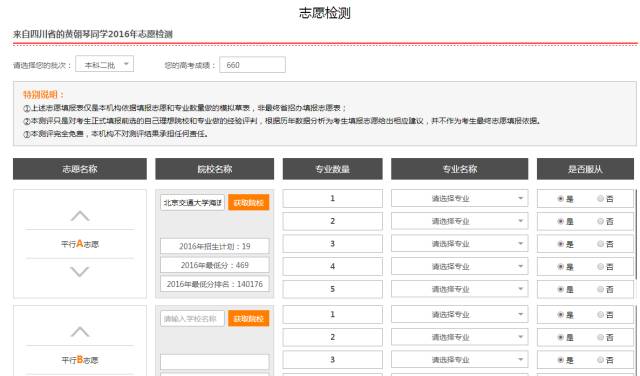Click the 平行B志愿 label
Viewport: 640px width, 376px height.
(x=80, y=360)
